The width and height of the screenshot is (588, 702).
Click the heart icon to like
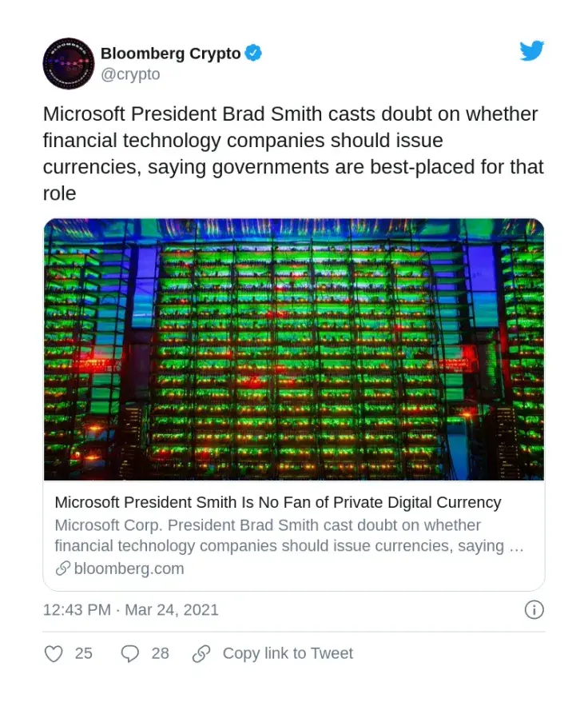click(x=54, y=653)
